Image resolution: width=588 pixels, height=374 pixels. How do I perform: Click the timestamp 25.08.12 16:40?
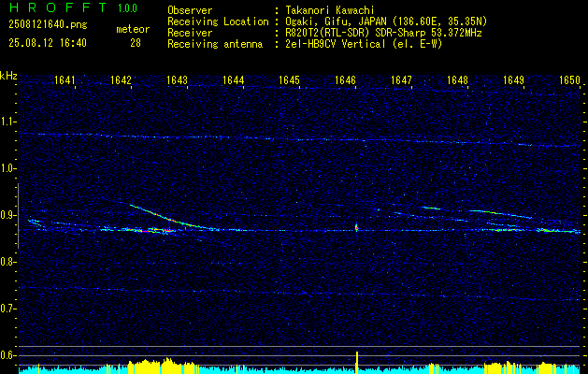(48, 43)
